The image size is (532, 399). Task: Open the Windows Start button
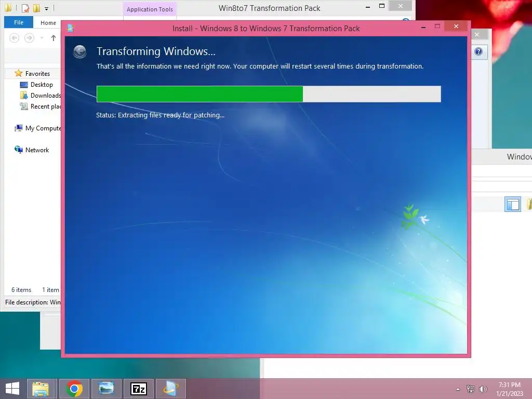[12, 389]
